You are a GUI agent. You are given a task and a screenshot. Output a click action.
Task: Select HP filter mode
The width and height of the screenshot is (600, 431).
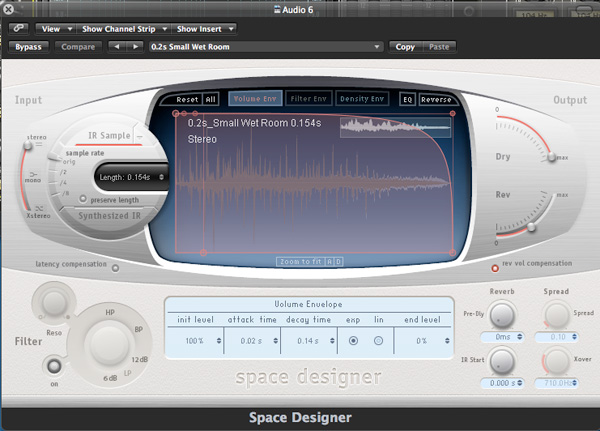[x=110, y=312]
